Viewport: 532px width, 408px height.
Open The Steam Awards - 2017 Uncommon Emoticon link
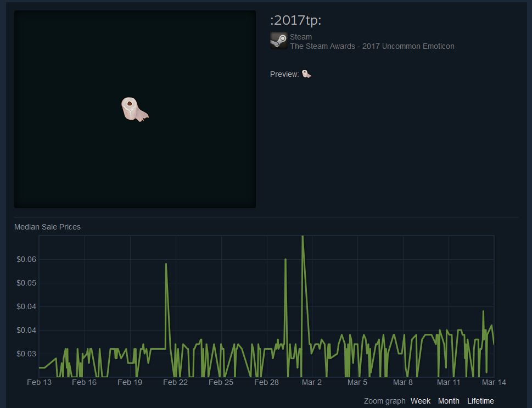click(x=372, y=46)
